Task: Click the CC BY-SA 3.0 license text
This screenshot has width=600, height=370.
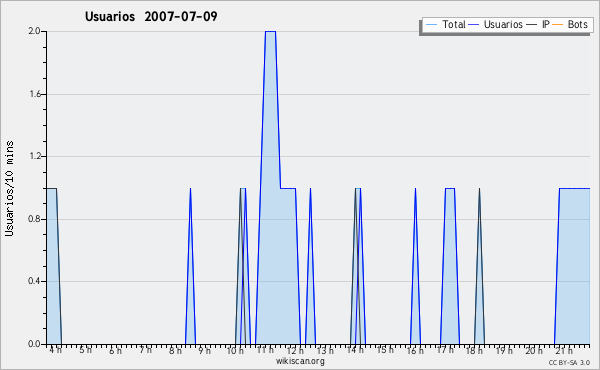Action: pyautogui.click(x=569, y=363)
